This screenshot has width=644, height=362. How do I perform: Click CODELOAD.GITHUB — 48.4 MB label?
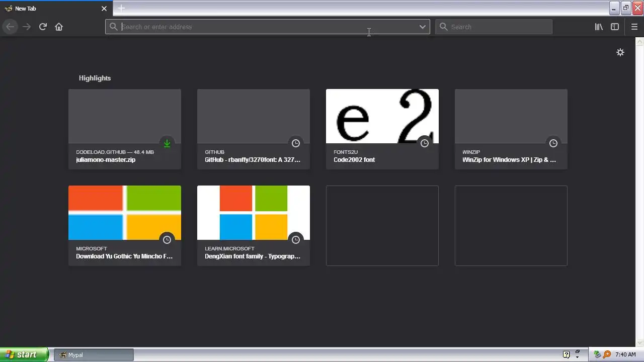click(115, 152)
